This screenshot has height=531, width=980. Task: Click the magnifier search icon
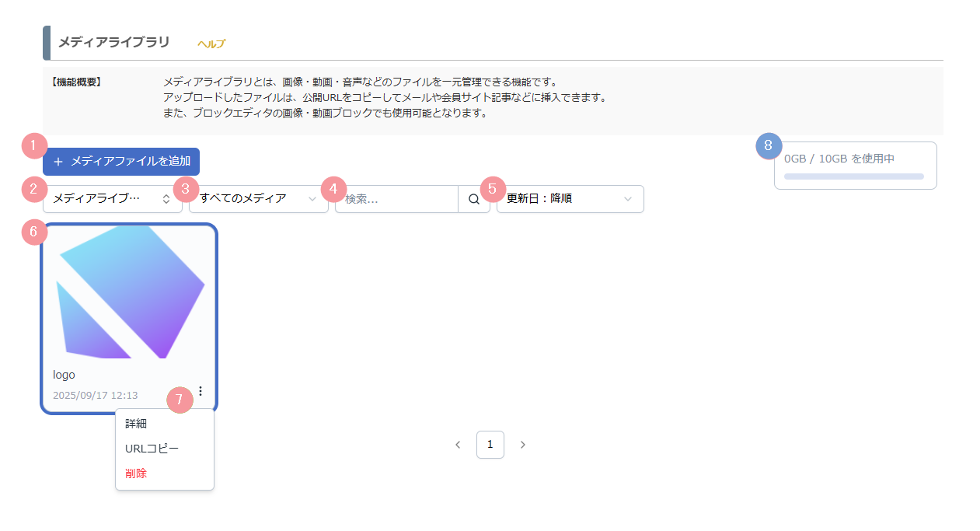[x=474, y=199]
